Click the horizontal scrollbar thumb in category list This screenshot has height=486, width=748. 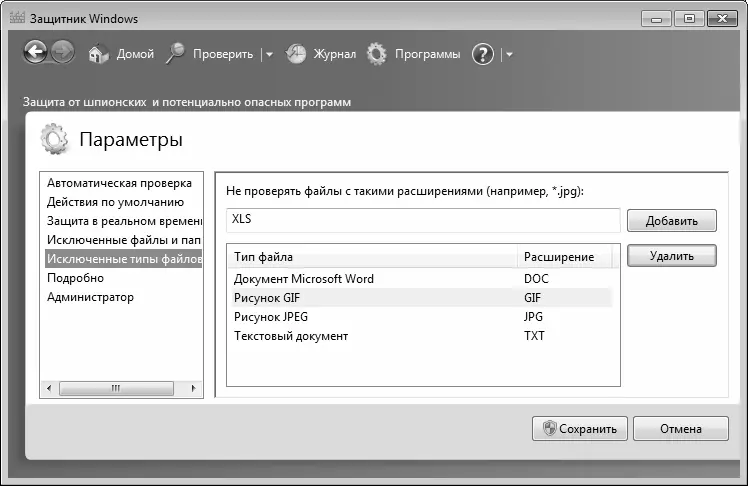click(x=116, y=388)
